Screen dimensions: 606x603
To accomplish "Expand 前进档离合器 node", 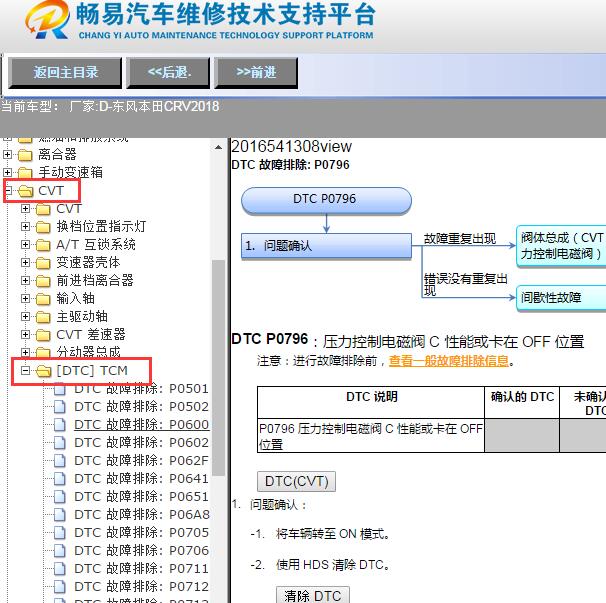I will (x=26, y=280).
